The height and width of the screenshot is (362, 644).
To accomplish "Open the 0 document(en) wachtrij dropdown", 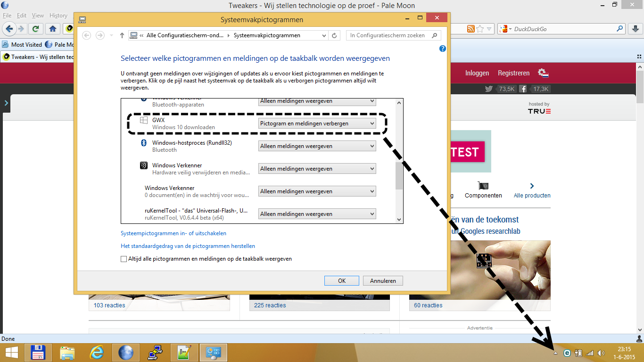I will [x=317, y=191].
